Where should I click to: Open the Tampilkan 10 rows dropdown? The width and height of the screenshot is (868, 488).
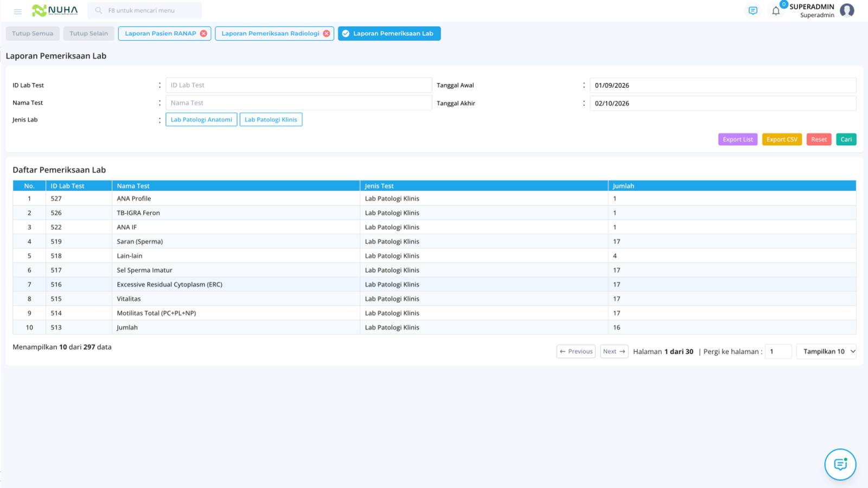826,351
